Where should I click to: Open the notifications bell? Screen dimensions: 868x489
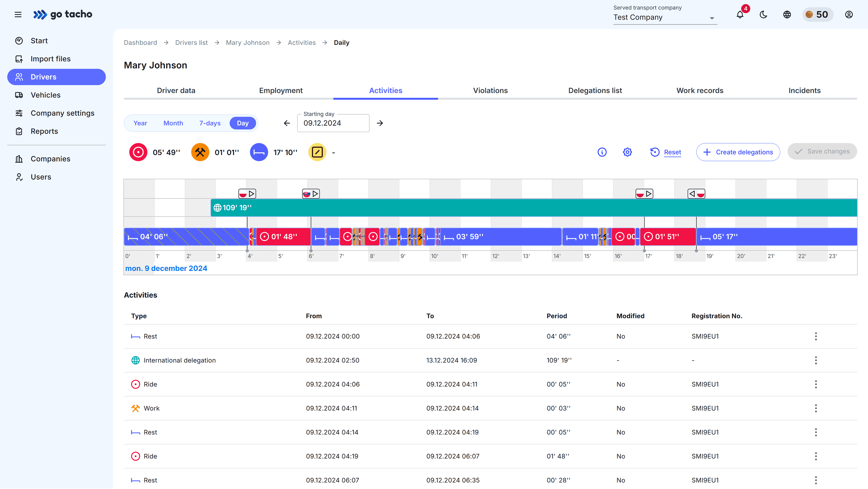pos(740,14)
